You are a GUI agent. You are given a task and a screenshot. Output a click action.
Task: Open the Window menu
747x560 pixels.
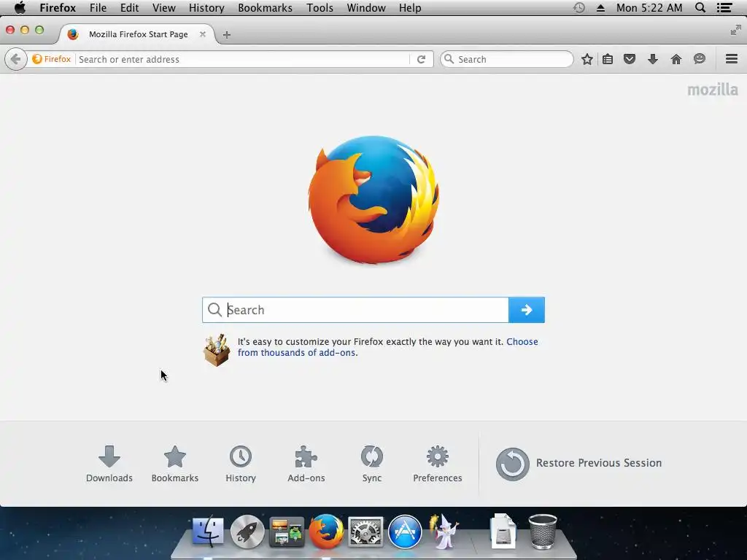pyautogui.click(x=366, y=8)
